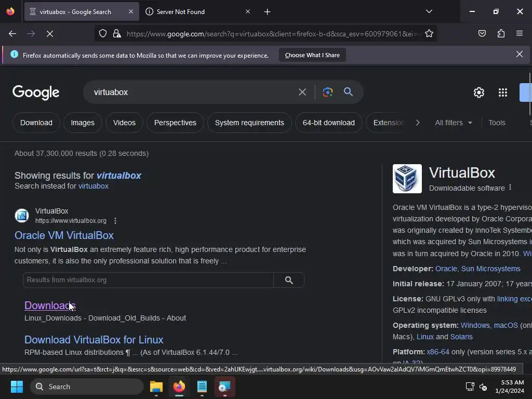Switch to the Server Not Found tab
The width and height of the screenshot is (532, 399).
coord(198,11)
